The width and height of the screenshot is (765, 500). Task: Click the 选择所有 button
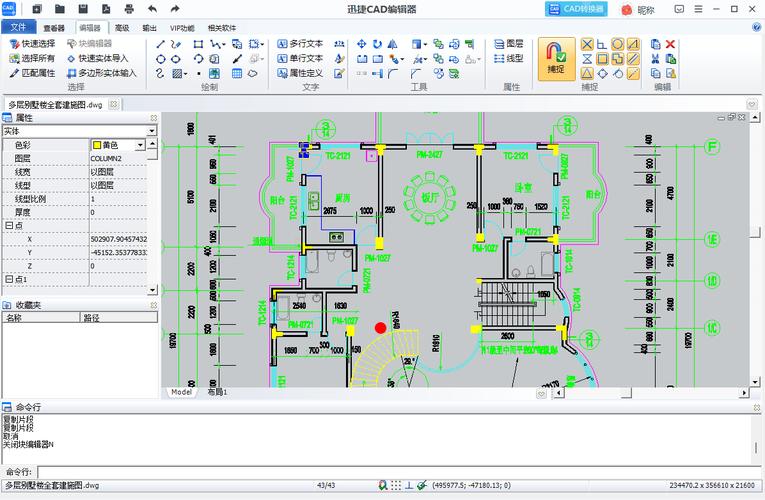pyautogui.click(x=32, y=59)
